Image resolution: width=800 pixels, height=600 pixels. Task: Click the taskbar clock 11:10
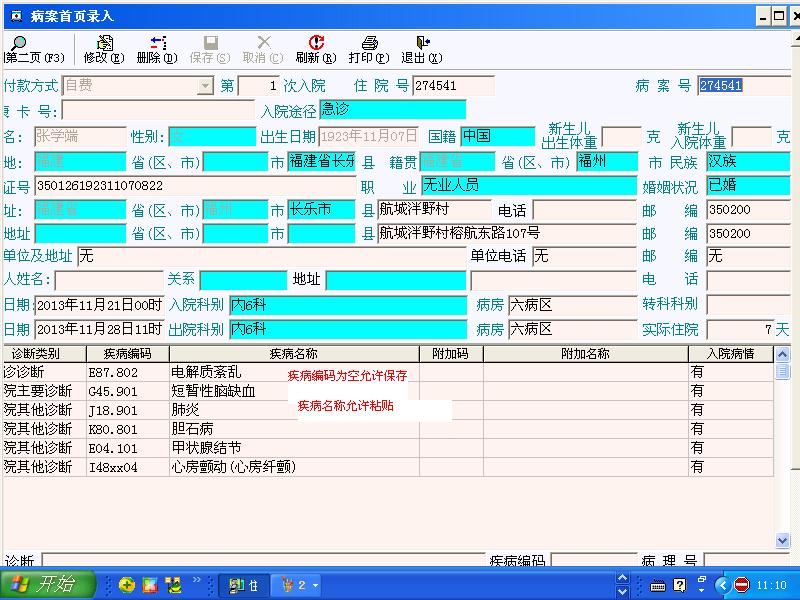(771, 585)
